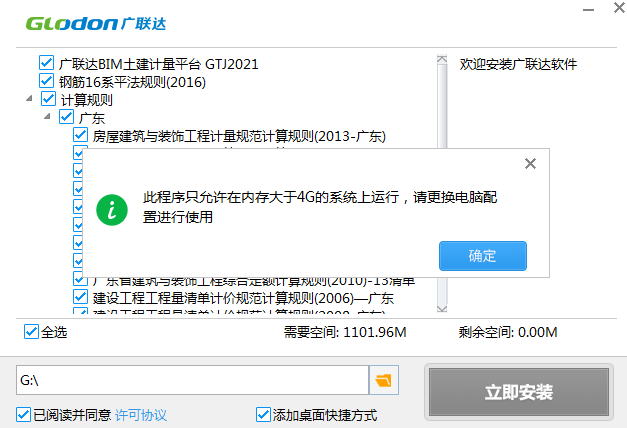Click the 立即安装 install button
Image resolution: width=627 pixels, height=428 pixels.
pyautogui.click(x=519, y=392)
